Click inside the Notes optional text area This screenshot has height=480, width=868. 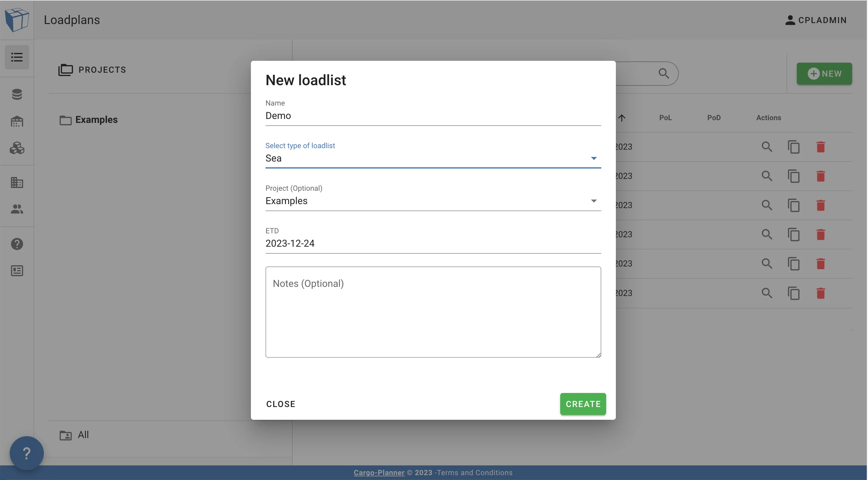tap(433, 312)
